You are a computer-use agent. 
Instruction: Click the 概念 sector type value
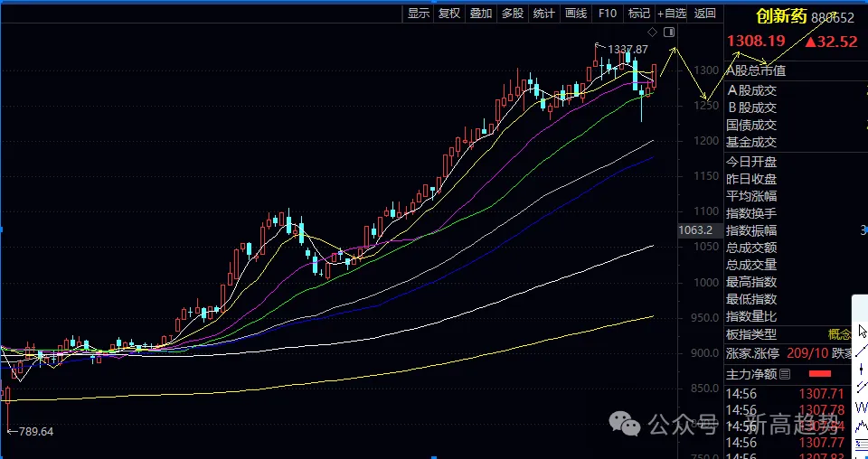[x=839, y=334]
